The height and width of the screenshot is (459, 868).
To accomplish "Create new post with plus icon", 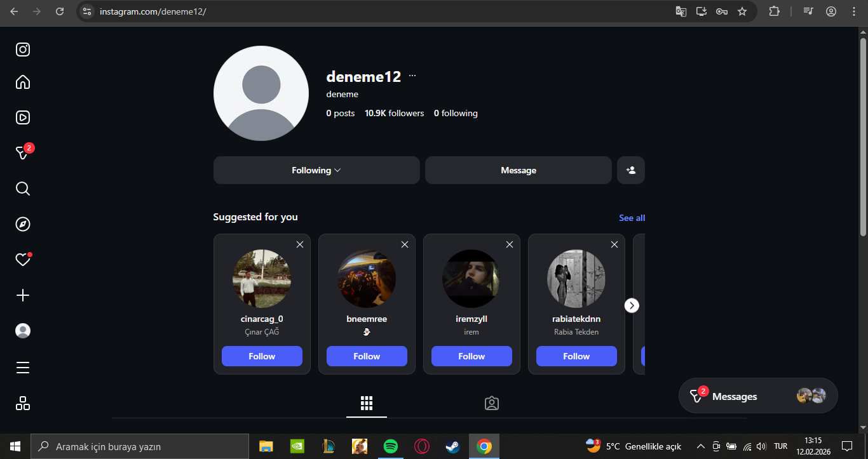I will (23, 295).
